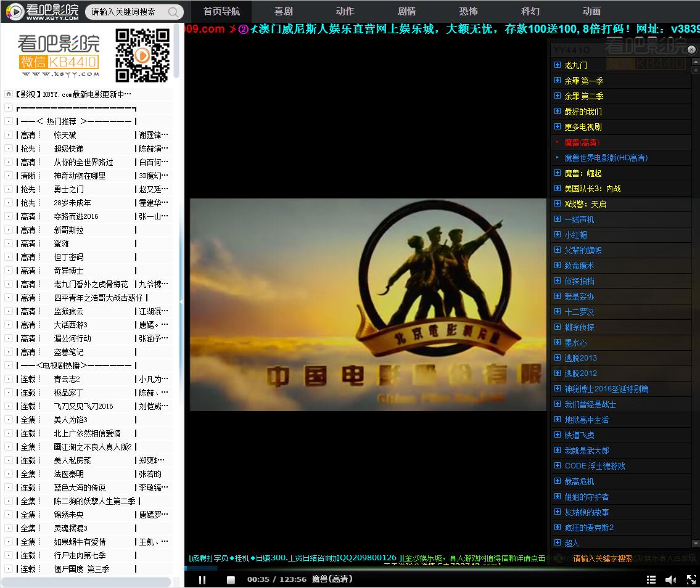Open 28岁未成年 movie entry

(x=72, y=203)
